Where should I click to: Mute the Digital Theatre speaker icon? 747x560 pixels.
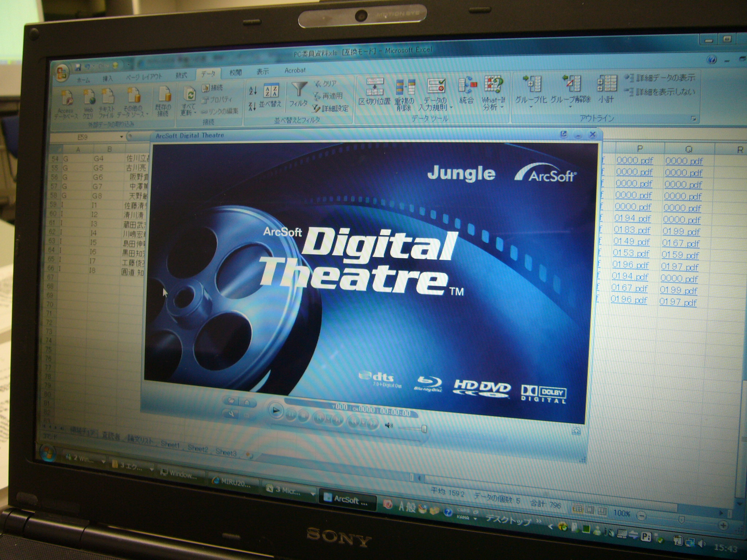389,425
